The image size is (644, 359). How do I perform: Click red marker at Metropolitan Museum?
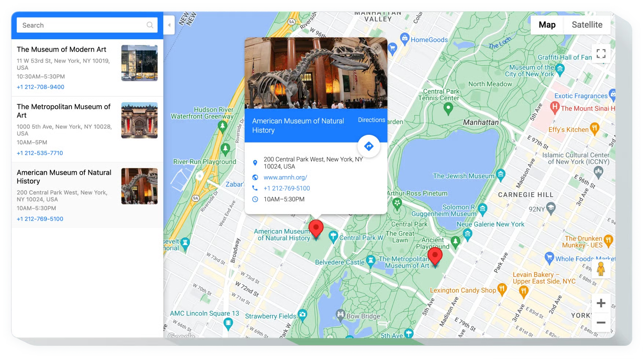pyautogui.click(x=435, y=256)
